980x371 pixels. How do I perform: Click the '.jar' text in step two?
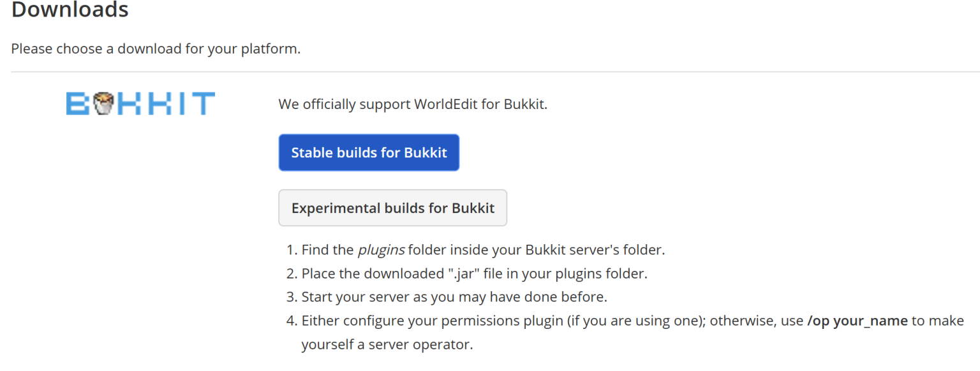464,274
